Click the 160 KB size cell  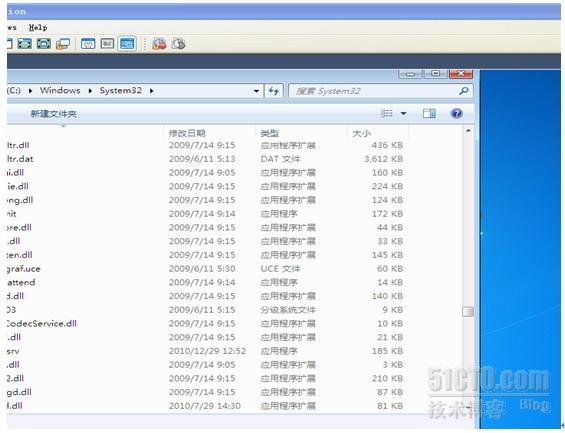[387, 173]
